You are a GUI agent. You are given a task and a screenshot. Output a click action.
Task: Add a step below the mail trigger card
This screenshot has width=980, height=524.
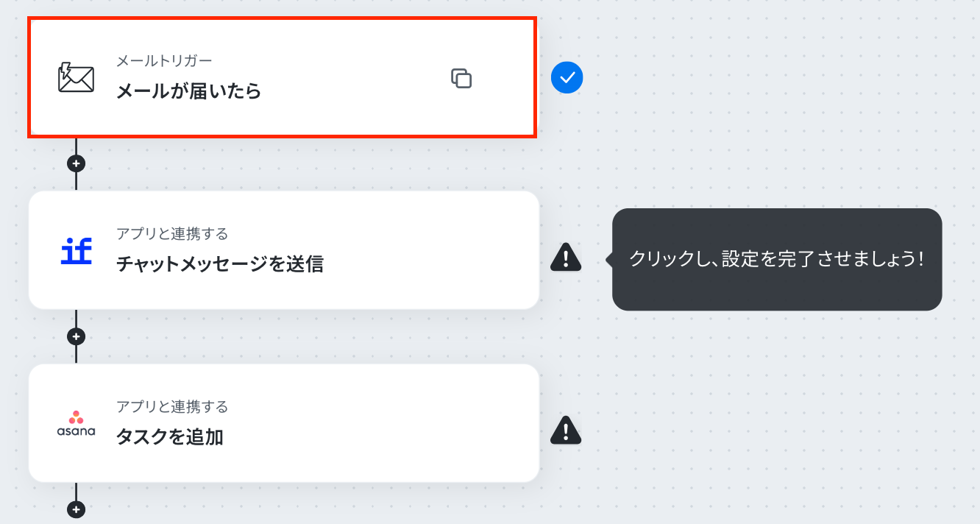pos(76,163)
